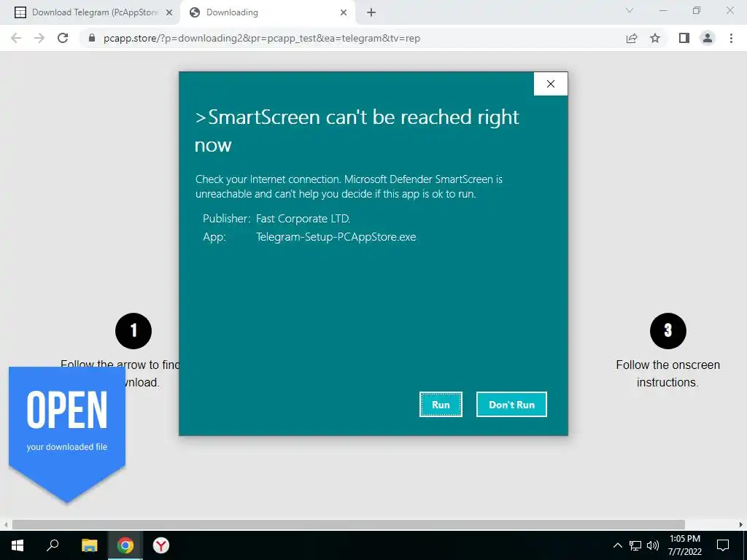Open the clock showing 1:05 PM
The image size is (747, 560).
click(x=684, y=545)
